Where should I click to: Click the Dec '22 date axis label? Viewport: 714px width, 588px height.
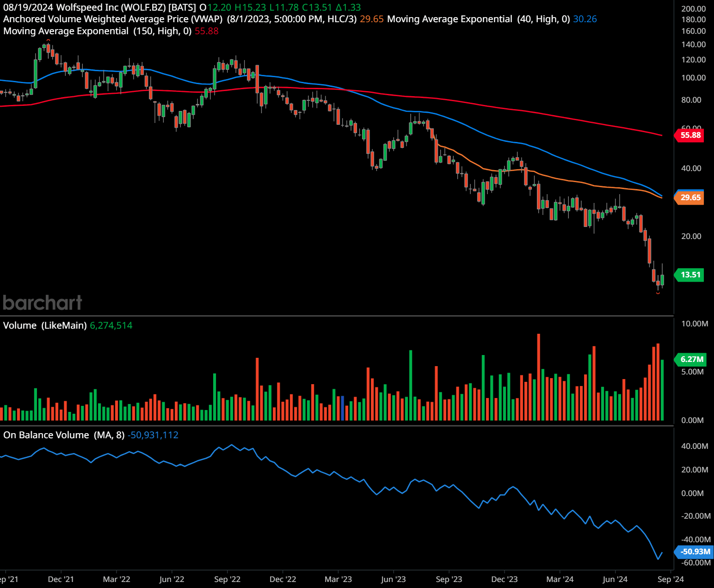(283, 579)
